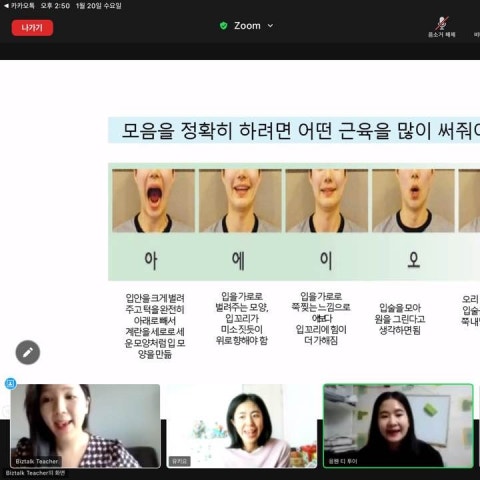480x480 pixels.
Task: Tap the 아 vowel label
Action: [x=151, y=260]
